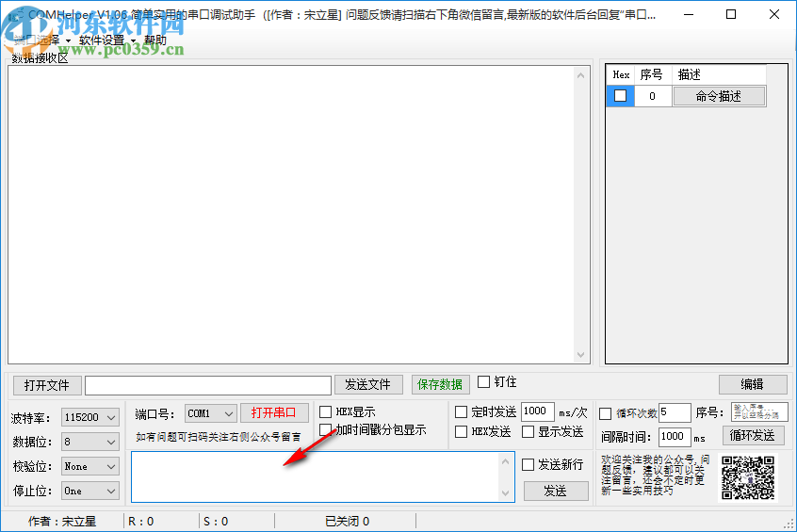Maximize the COMHelper window

(x=731, y=15)
